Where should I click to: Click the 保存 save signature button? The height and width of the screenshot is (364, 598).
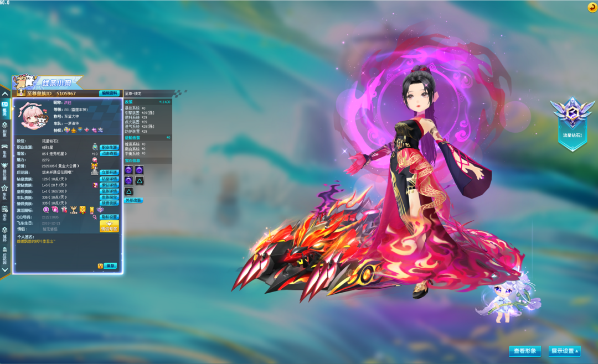110,266
